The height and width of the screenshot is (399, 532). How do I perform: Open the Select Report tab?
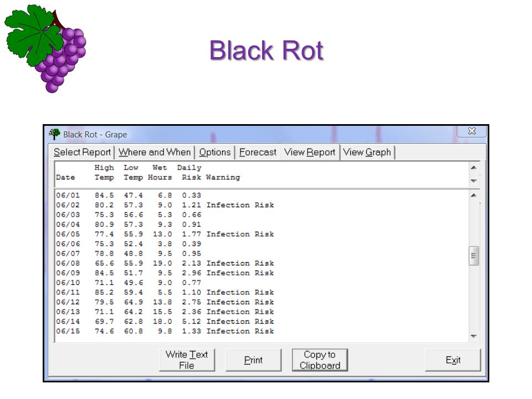[x=82, y=152]
